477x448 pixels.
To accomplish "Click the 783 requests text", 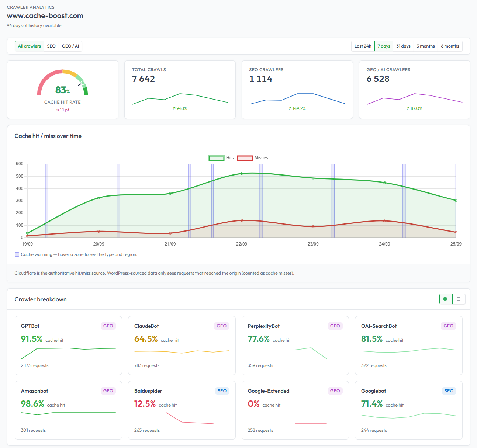I will coord(147,365).
